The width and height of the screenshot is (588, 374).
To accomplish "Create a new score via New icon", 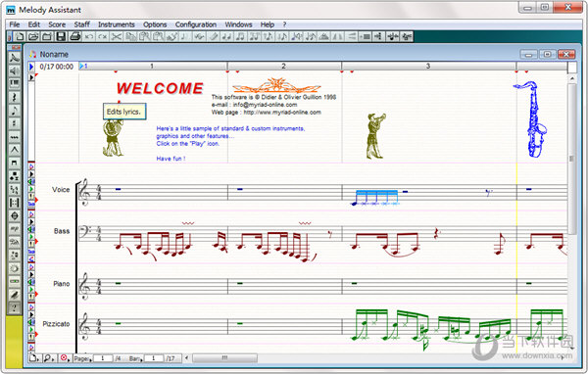I will click(20, 36).
